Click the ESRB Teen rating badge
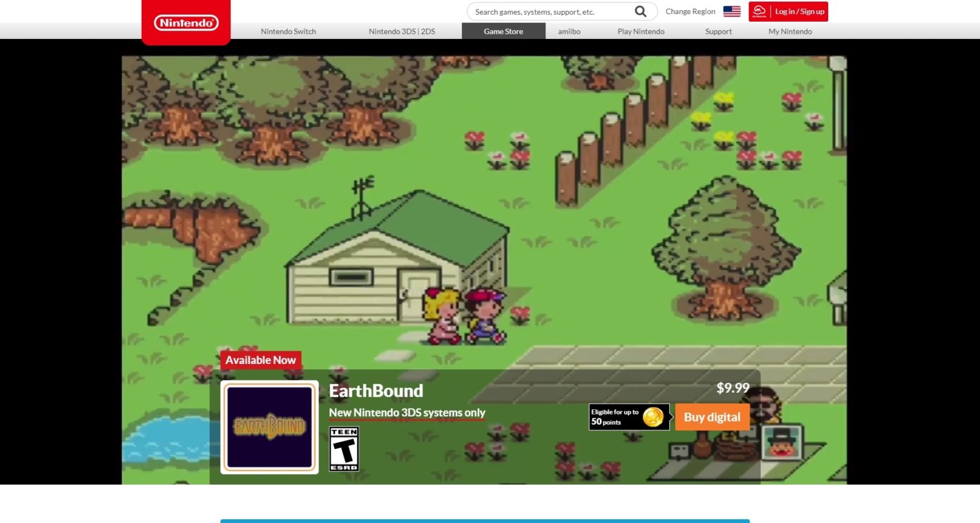The height and width of the screenshot is (523, 980). tap(344, 449)
